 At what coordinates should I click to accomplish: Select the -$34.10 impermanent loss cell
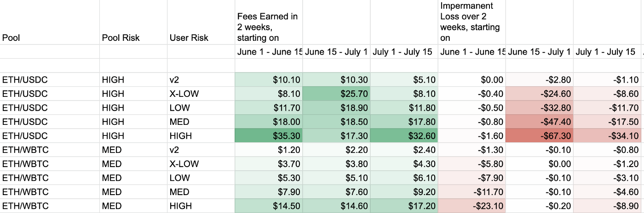pos(607,136)
